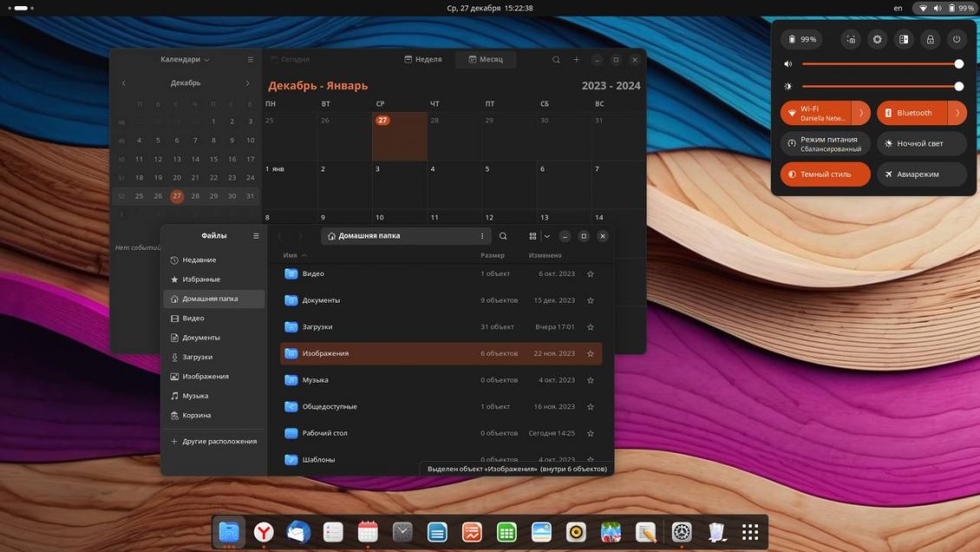Open Settings via the gear in quick settings

(x=877, y=39)
